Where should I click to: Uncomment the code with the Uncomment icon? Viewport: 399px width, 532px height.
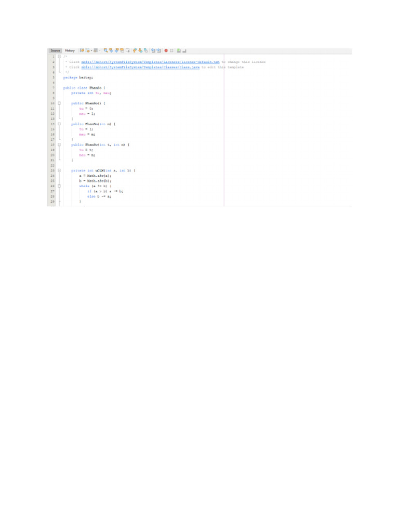click(184, 50)
